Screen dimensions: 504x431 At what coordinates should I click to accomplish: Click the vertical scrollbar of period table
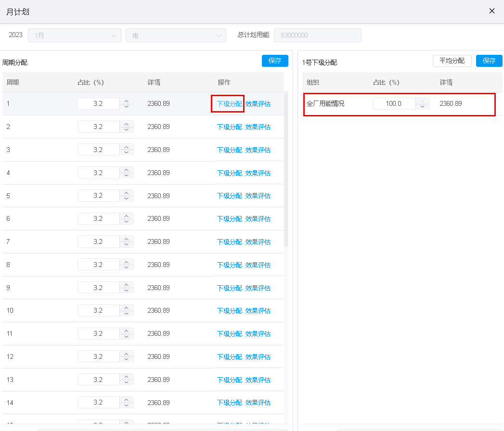click(286, 170)
